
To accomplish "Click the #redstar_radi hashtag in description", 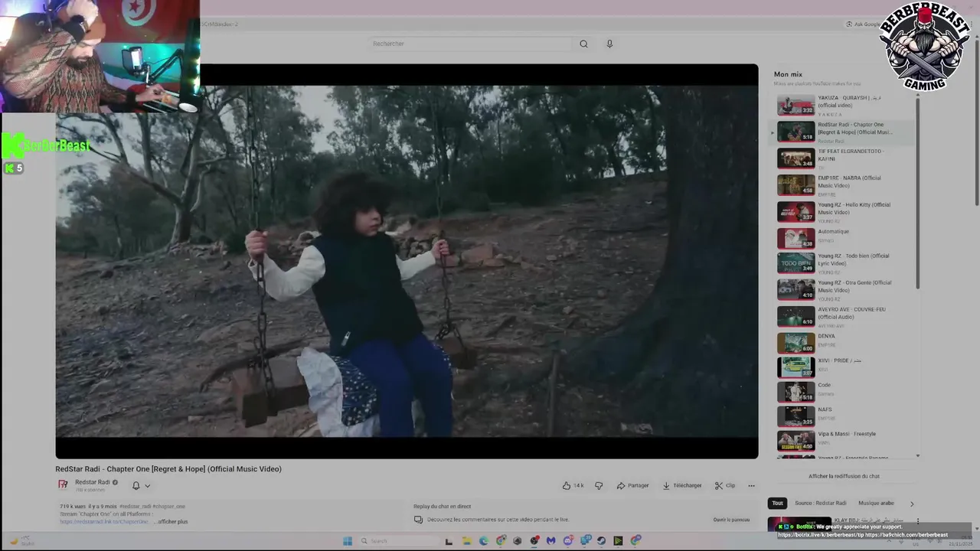I will (135, 507).
